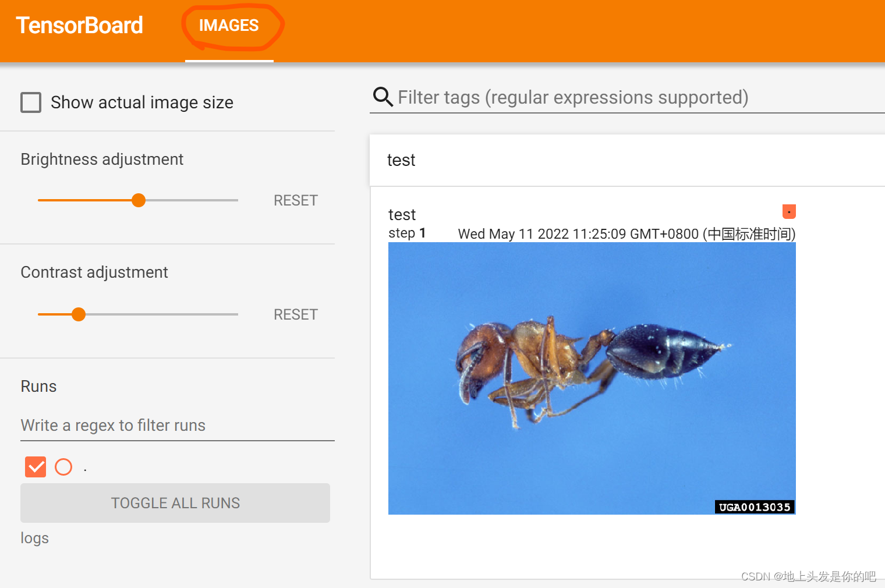Screen dimensions: 885x588
Task: Click the search magnifier icon beside Filter tags
Action: point(383,97)
